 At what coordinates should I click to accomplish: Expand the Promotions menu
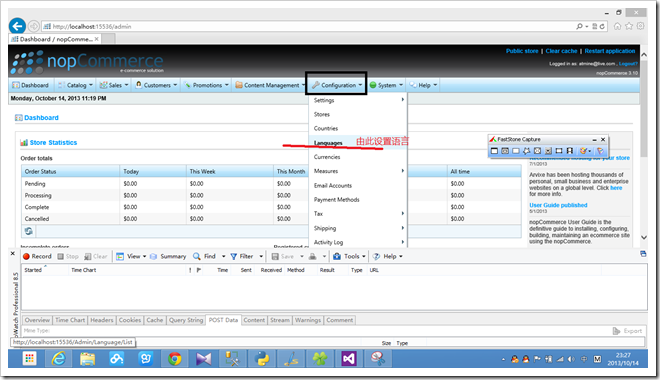206,85
